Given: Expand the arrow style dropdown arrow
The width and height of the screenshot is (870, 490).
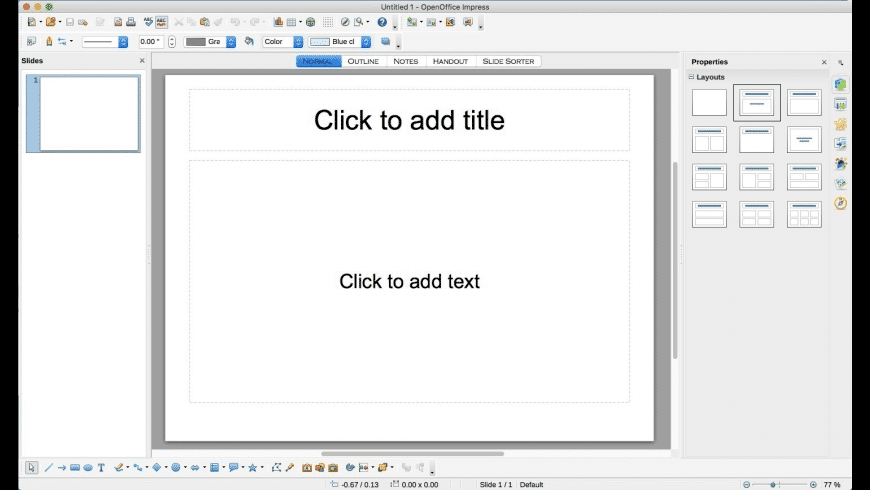Looking at the screenshot, I should 71,42.
